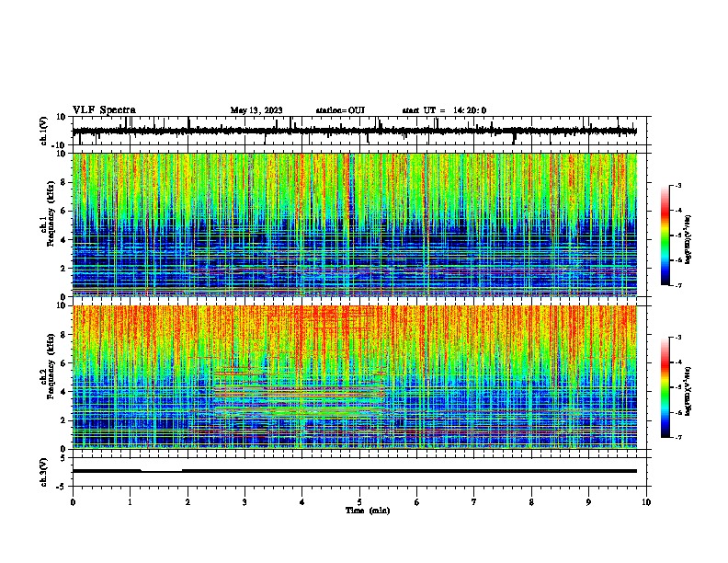Click the time axis '0' tick label
728x563 pixels.
coord(73,502)
